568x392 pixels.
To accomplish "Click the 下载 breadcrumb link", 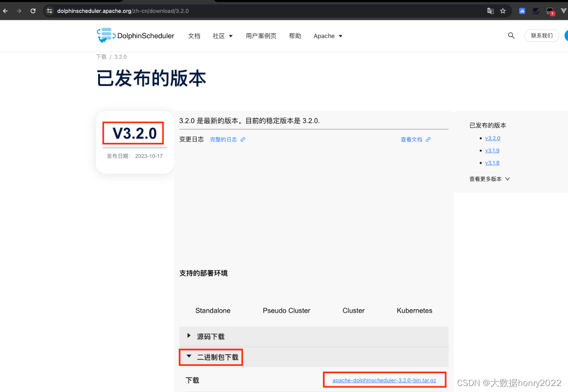I will click(x=101, y=57).
